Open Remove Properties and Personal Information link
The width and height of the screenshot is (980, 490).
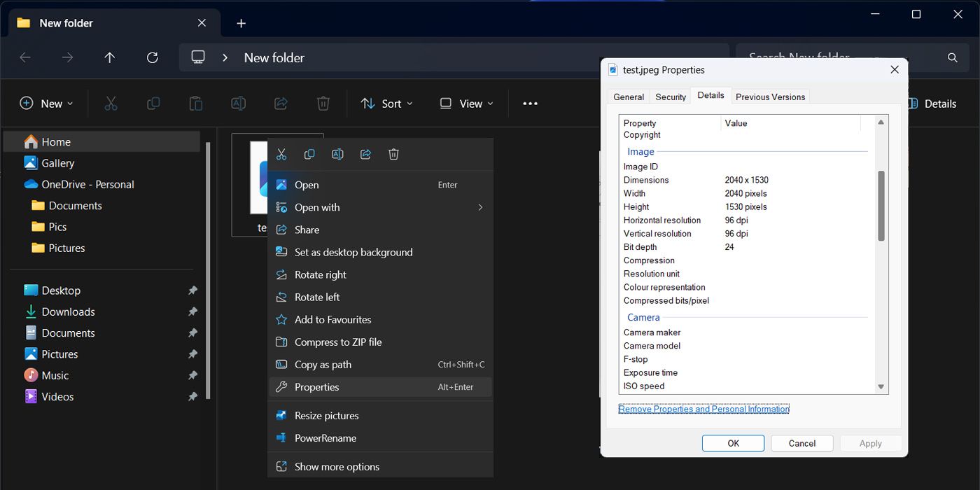coord(703,408)
